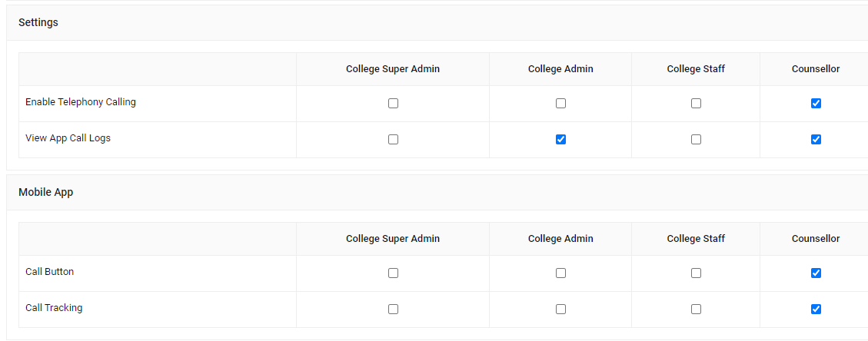
Task: Click the Settings section heading
Action: (x=38, y=22)
